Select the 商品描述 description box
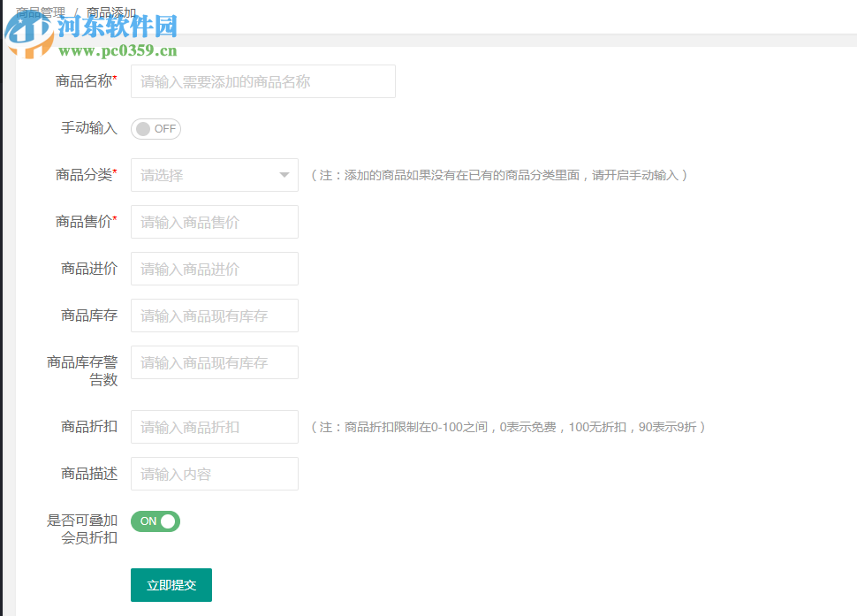Screen dimensions: 857x616 pos(214,474)
